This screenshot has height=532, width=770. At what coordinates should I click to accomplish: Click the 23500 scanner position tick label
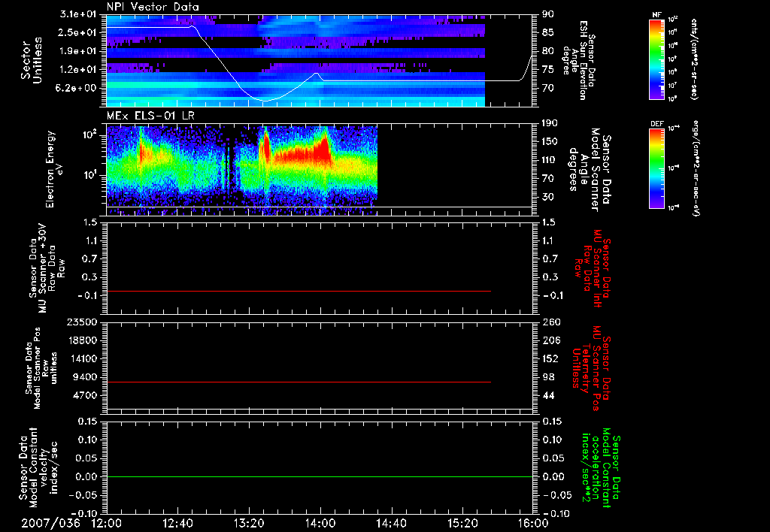82,322
